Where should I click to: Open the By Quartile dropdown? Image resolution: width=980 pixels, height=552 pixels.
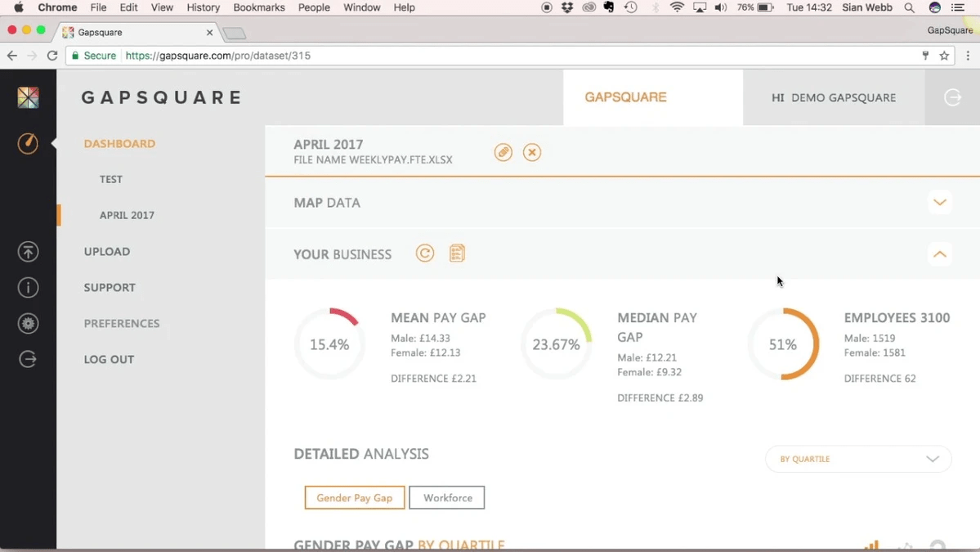[x=858, y=460]
